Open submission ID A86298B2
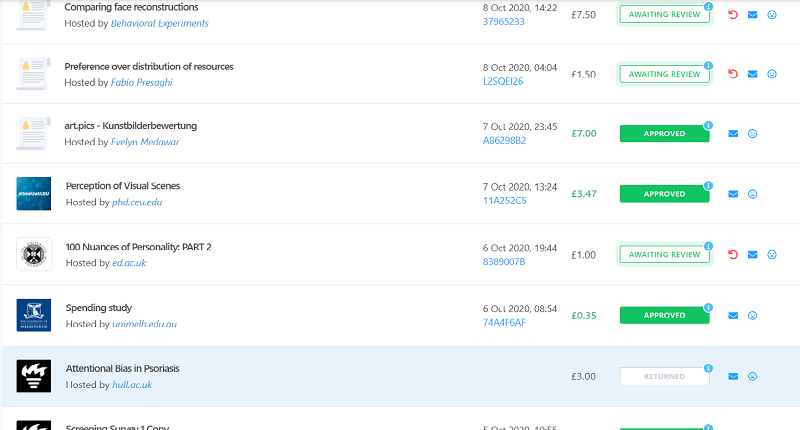This screenshot has width=800, height=430. [x=505, y=140]
